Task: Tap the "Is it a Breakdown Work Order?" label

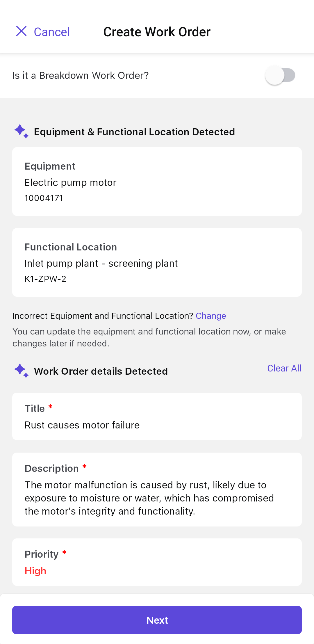Action: pyautogui.click(x=81, y=76)
